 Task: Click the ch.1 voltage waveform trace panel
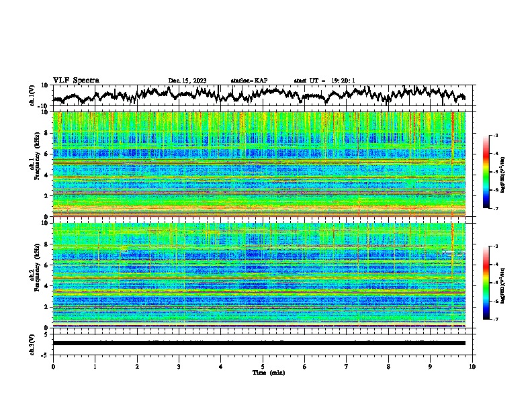[264, 95]
